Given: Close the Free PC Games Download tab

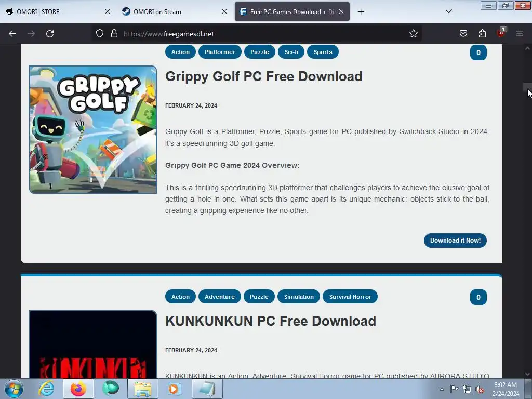Looking at the screenshot, I should (x=341, y=11).
